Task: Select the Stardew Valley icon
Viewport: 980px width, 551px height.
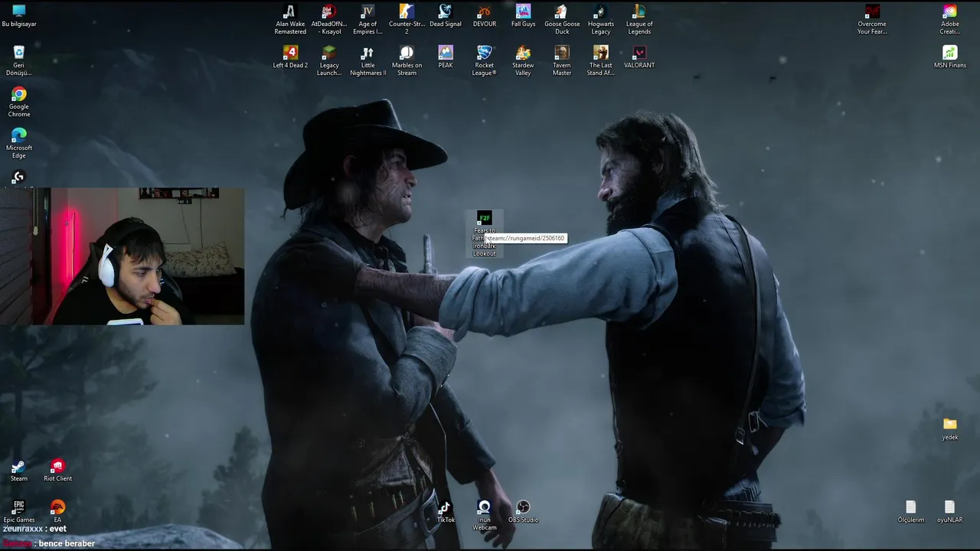Action: (523, 61)
